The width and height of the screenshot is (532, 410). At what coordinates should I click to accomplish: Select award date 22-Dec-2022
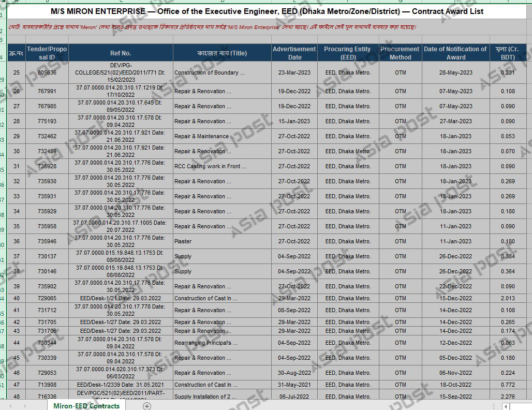click(455, 286)
